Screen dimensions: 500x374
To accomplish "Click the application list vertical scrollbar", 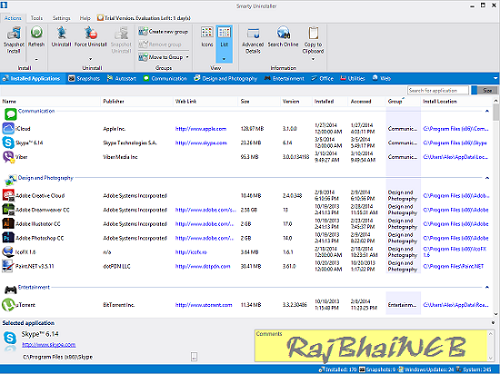I will [496, 207].
